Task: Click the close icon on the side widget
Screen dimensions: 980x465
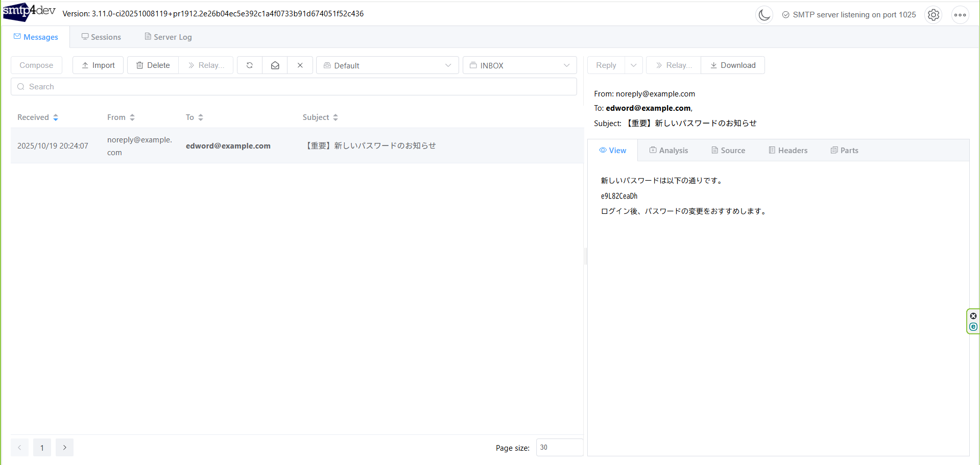Action: pos(973,316)
